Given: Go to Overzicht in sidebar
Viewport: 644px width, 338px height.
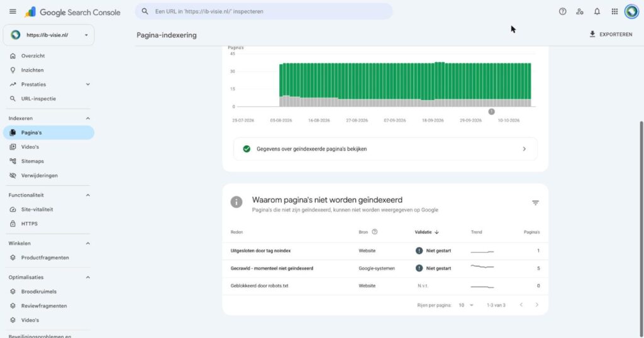Looking at the screenshot, I should 33,56.
